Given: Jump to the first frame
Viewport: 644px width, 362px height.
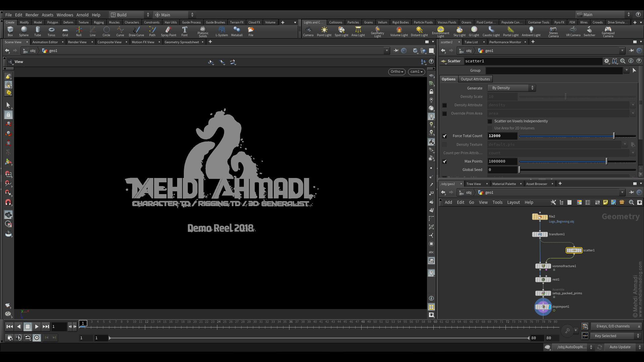Looking at the screenshot, I should pyautogui.click(x=10, y=326).
